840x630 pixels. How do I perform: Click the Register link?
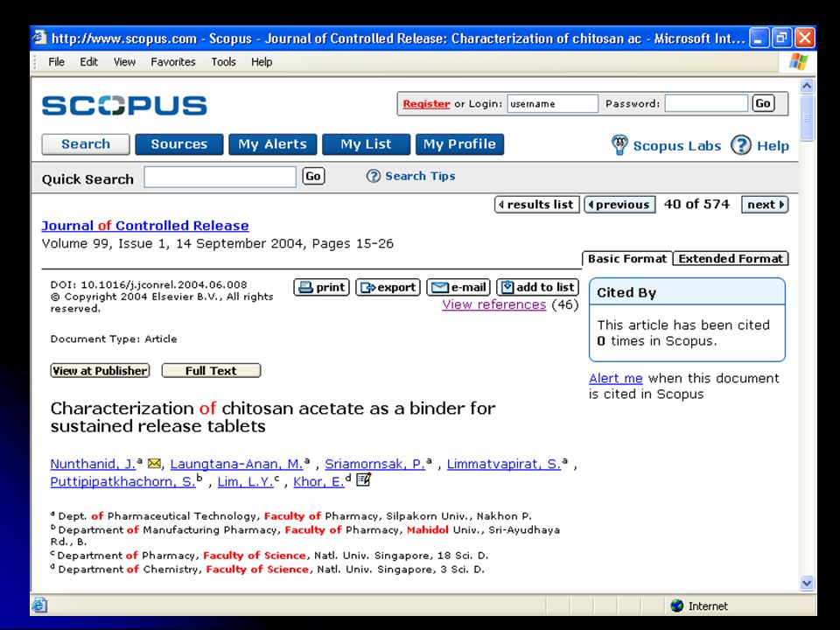pos(426,104)
